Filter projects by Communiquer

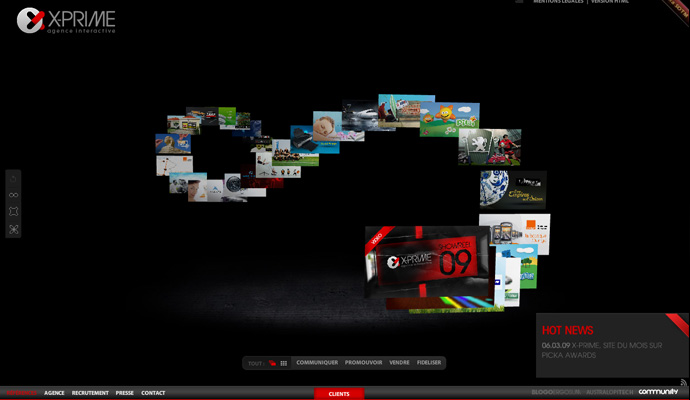[x=317, y=363]
